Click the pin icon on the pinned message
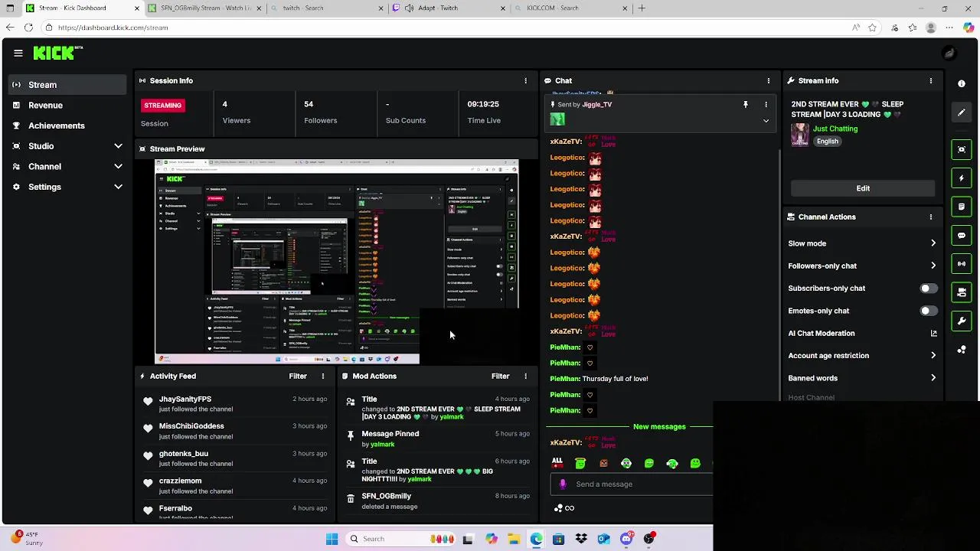Viewport: 980px width, 551px height. click(x=745, y=104)
